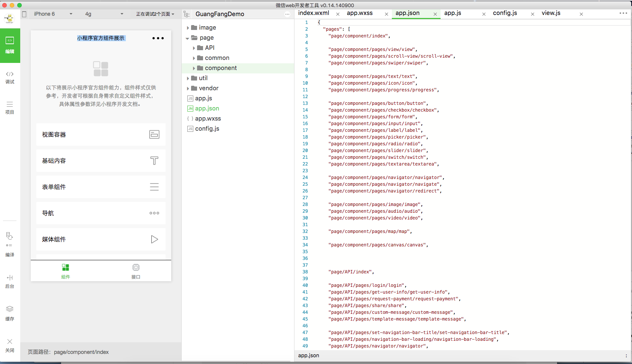Click code line 38 "page/API/index"
The width and height of the screenshot is (632, 364).
coord(351,272)
